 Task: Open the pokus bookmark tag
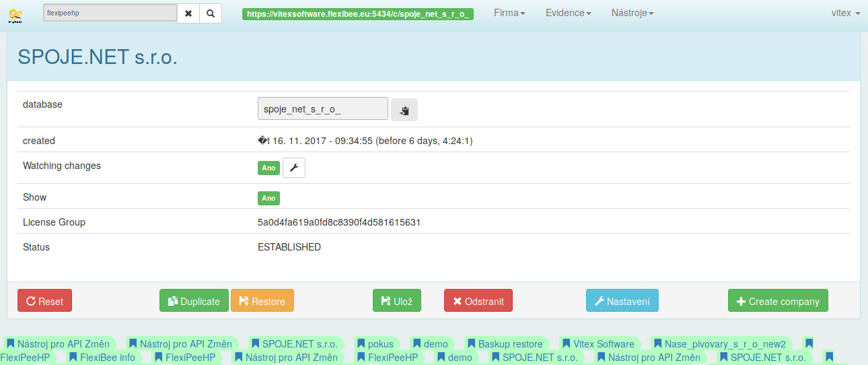pos(376,343)
